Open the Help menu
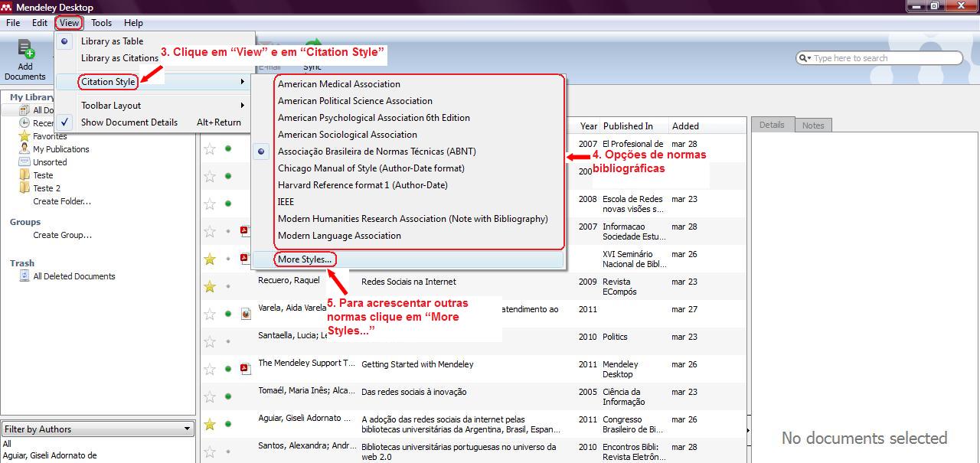This screenshot has width=980, height=463. [133, 23]
